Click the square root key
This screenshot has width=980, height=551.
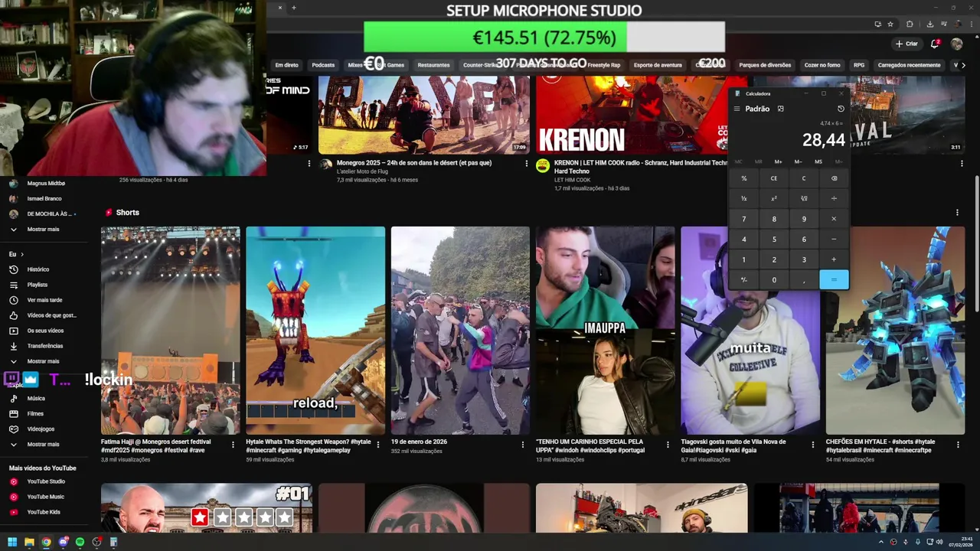coord(804,198)
